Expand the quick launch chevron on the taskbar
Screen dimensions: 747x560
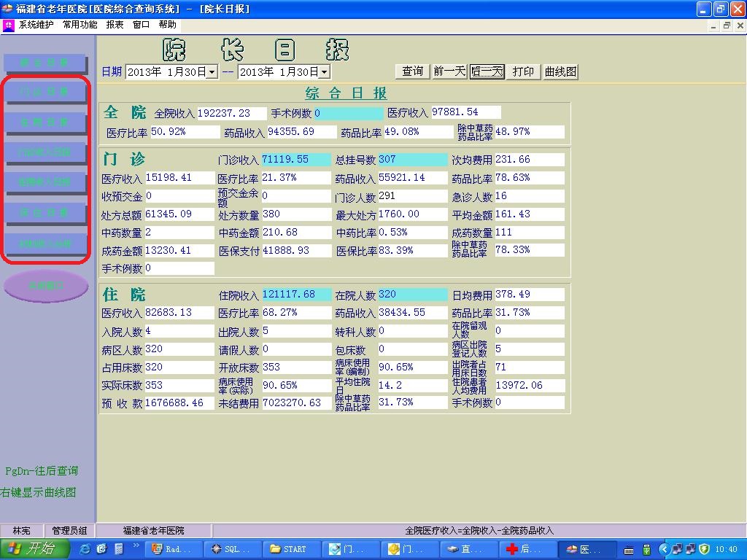136,545
